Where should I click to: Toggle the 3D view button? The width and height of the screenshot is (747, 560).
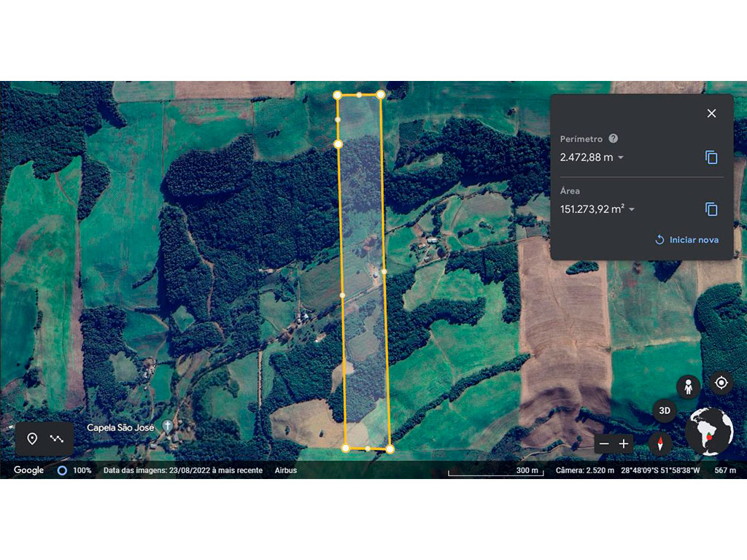tap(665, 411)
